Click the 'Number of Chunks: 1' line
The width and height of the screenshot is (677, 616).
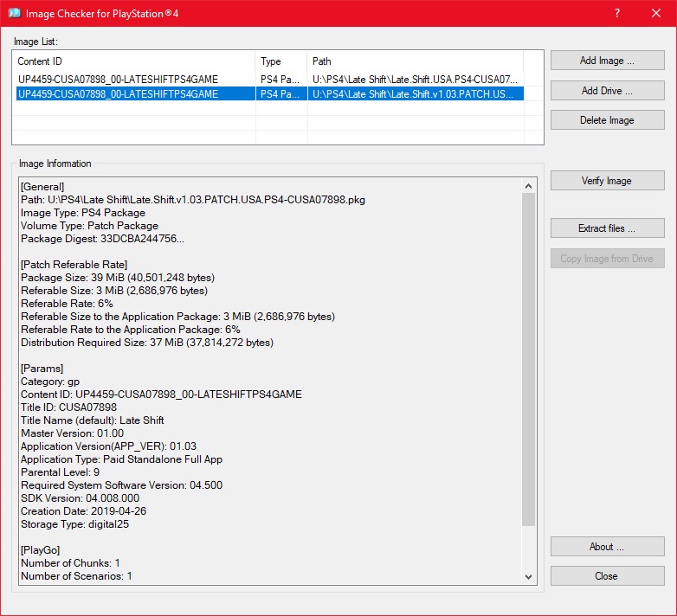(x=70, y=563)
